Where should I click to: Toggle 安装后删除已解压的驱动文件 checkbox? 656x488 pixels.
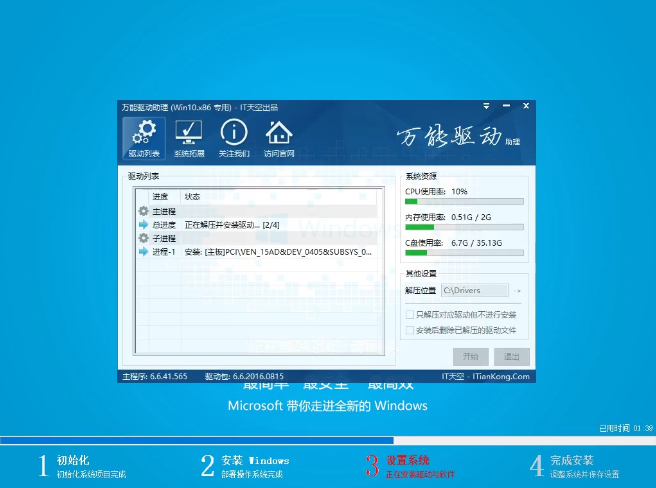408,329
